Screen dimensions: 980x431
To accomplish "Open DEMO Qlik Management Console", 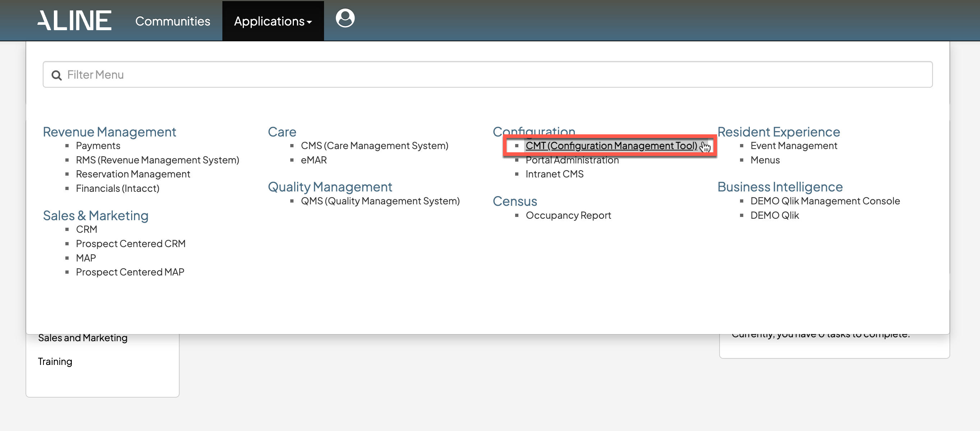I will (x=825, y=201).
